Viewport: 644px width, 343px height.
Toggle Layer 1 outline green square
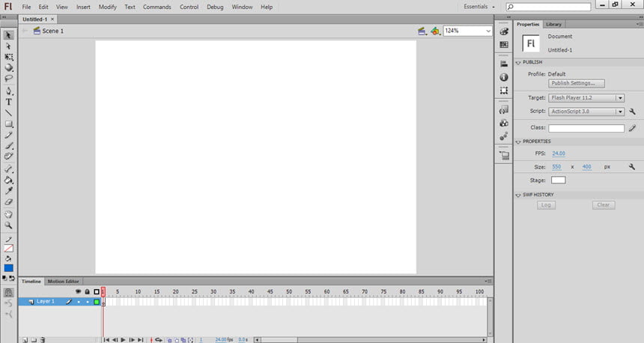(97, 302)
